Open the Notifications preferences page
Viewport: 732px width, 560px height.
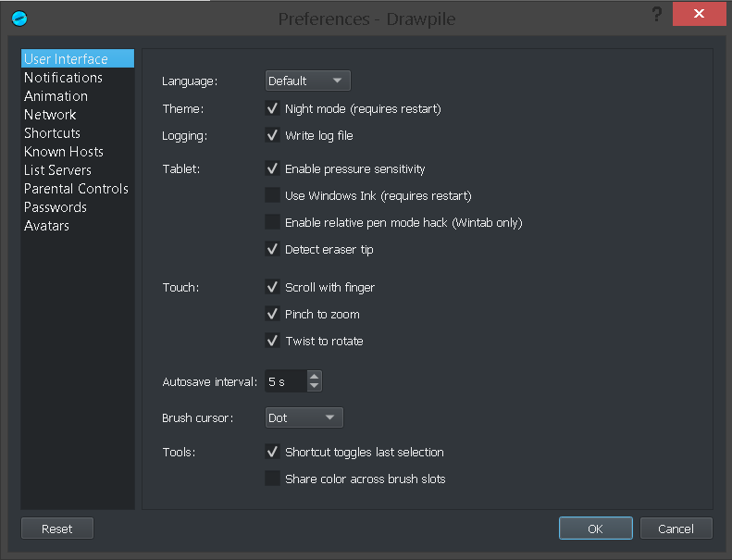pos(78,78)
